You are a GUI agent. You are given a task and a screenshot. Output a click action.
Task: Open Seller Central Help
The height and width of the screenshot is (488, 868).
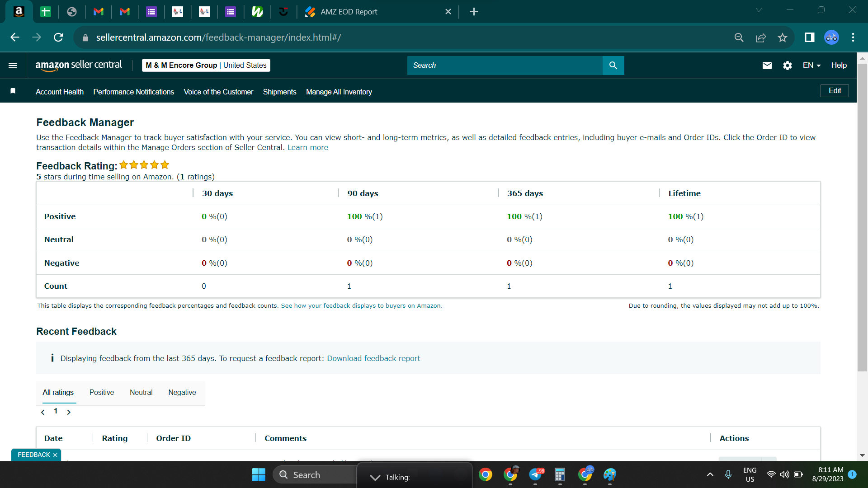[x=839, y=66]
